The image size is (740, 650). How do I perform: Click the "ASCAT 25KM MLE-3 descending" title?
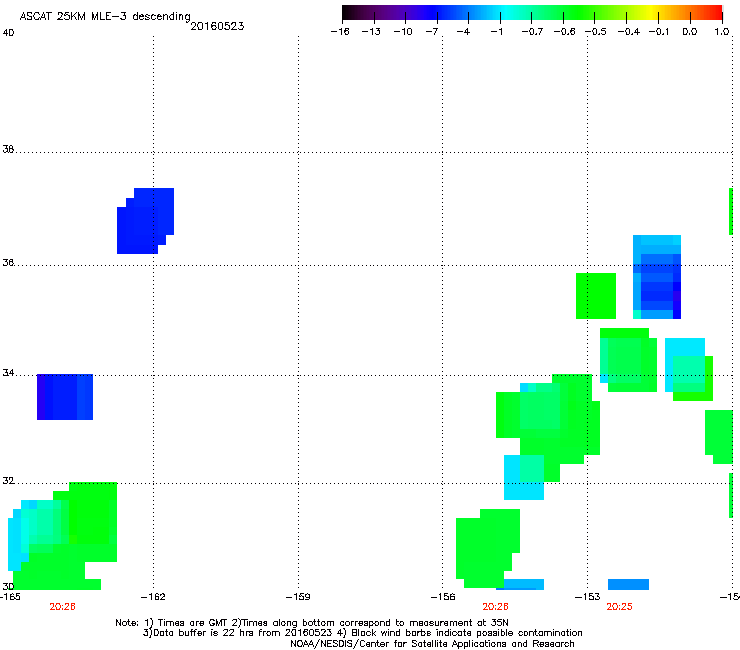(x=105, y=16)
